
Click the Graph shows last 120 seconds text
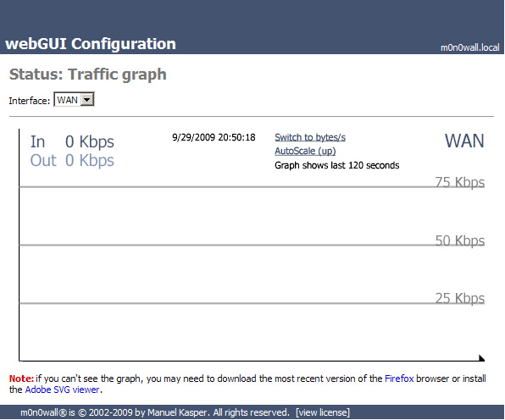(x=337, y=165)
